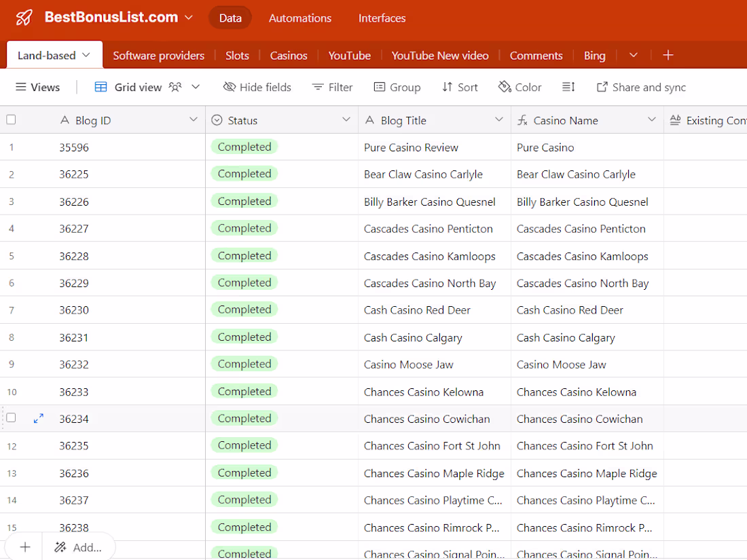Click the Add... wand button
The height and width of the screenshot is (560, 747).
(x=78, y=547)
